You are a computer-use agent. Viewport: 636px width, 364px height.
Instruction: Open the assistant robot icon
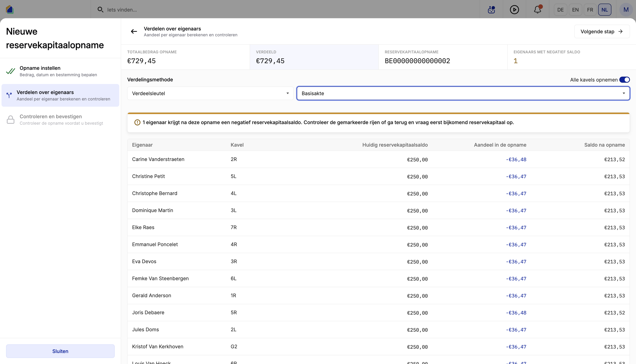[491, 9]
